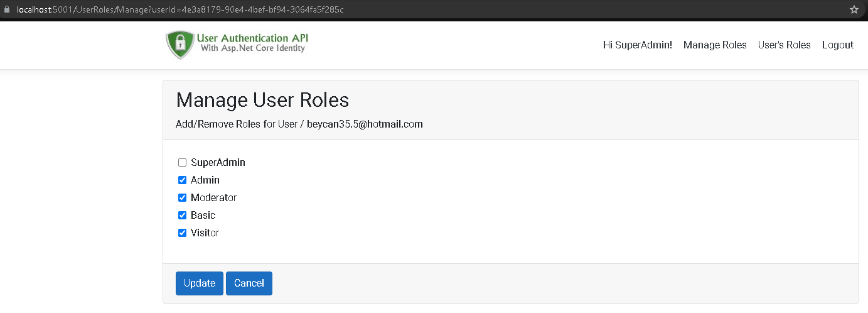Open the Hi SuperAdmin! profile link

[x=637, y=45]
